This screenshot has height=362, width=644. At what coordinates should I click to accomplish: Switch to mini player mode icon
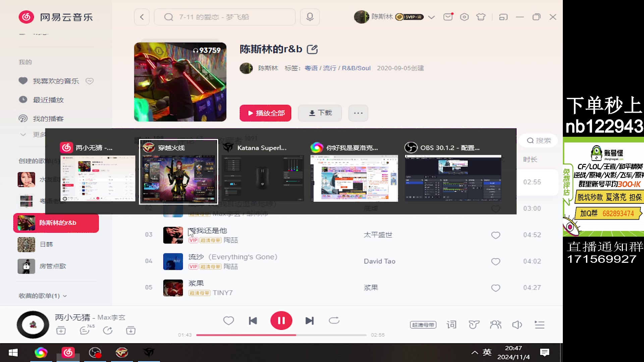(x=503, y=17)
